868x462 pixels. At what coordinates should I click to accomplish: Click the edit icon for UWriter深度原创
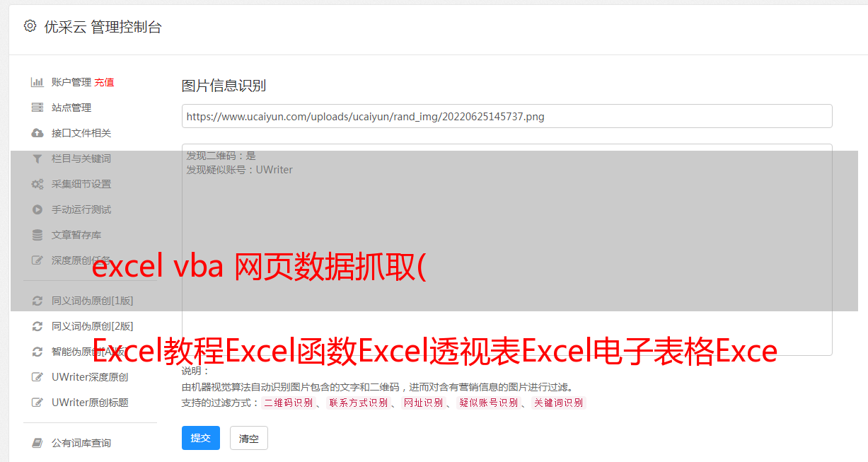pyautogui.click(x=37, y=377)
